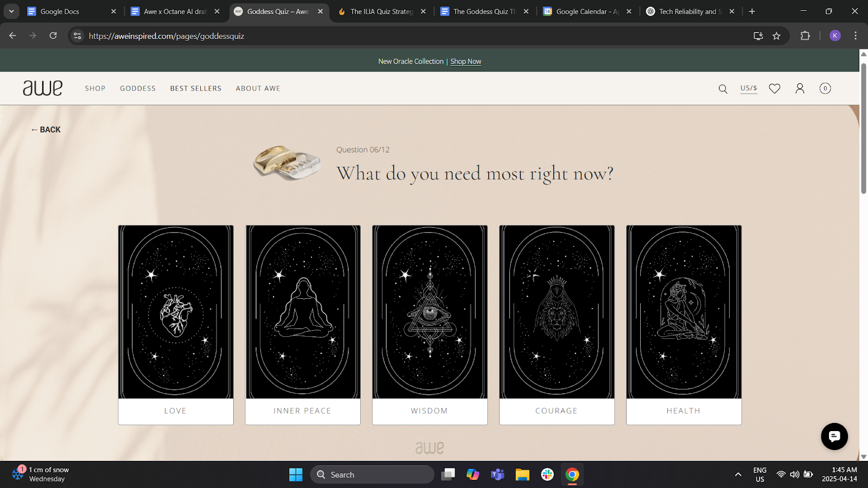
Task: Open the BEST SELLERS menu item
Action: [x=195, y=88]
